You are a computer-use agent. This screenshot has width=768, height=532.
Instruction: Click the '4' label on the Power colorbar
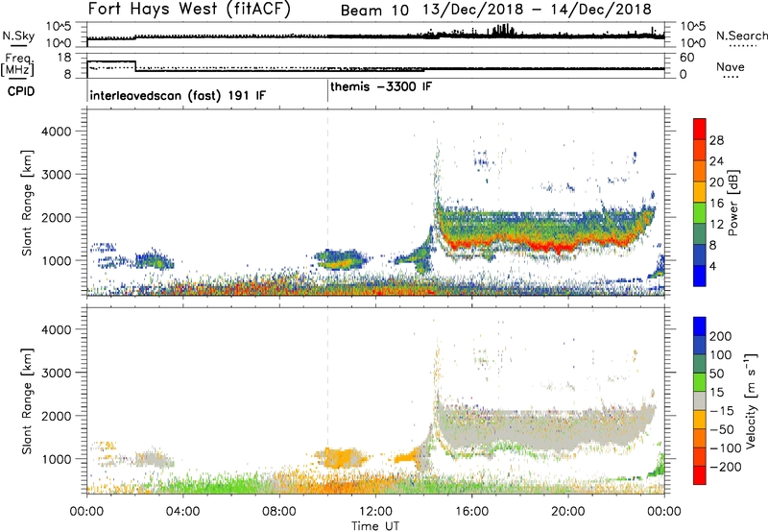pos(712,266)
